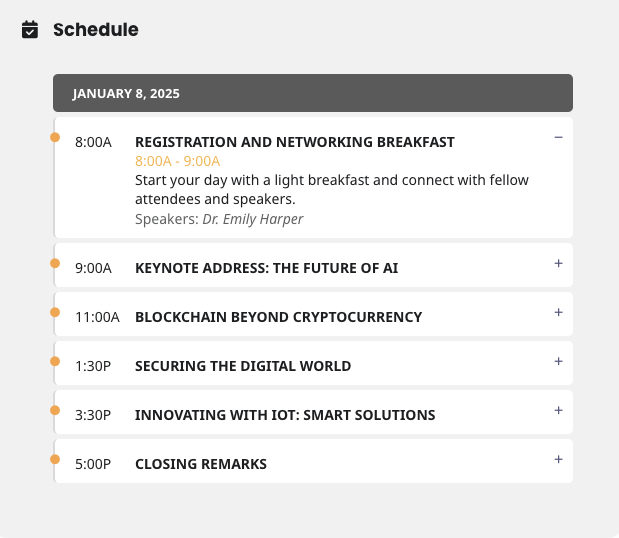The image size is (619, 538).
Task: Click the orange timeline dot at 11:00A
Action: pos(55,312)
